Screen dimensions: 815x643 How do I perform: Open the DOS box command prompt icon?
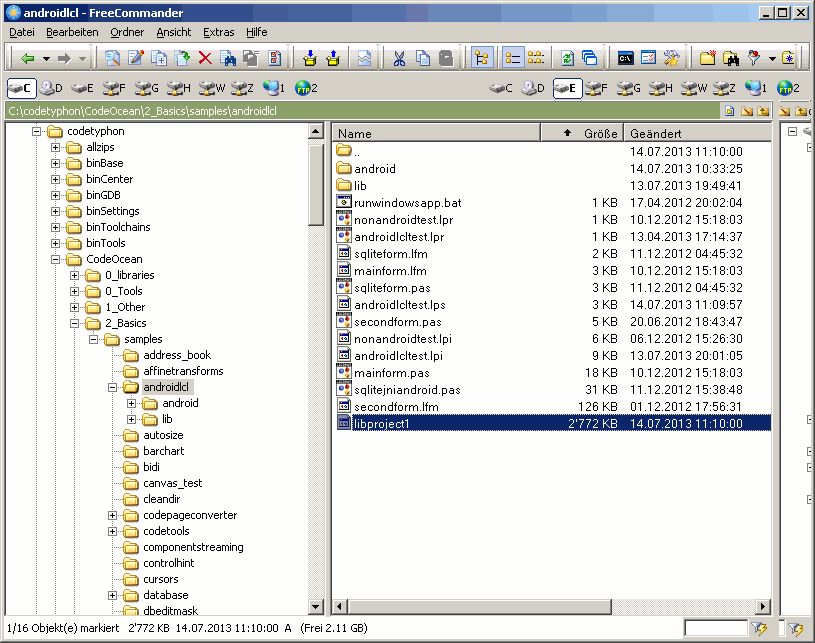(x=625, y=58)
